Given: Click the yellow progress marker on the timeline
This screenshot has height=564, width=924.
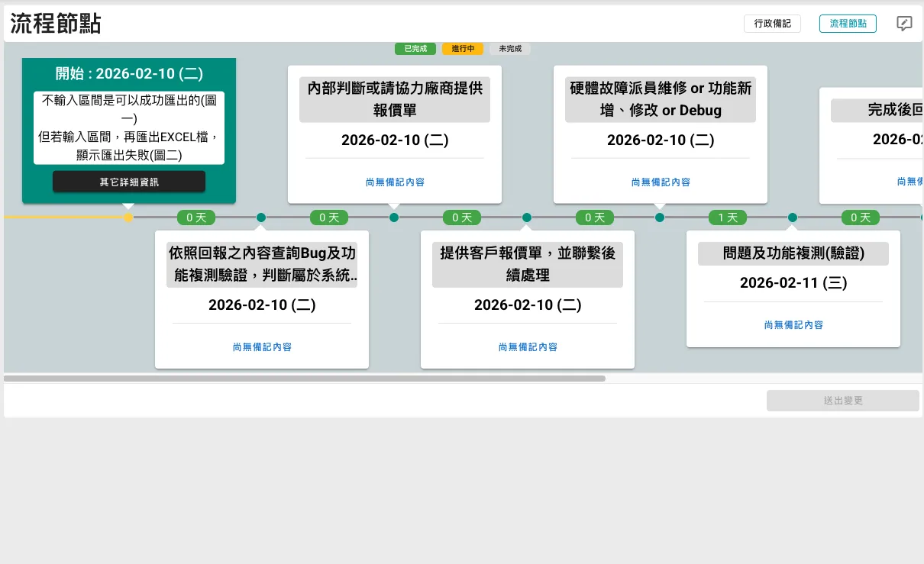Looking at the screenshot, I should pos(128,218).
